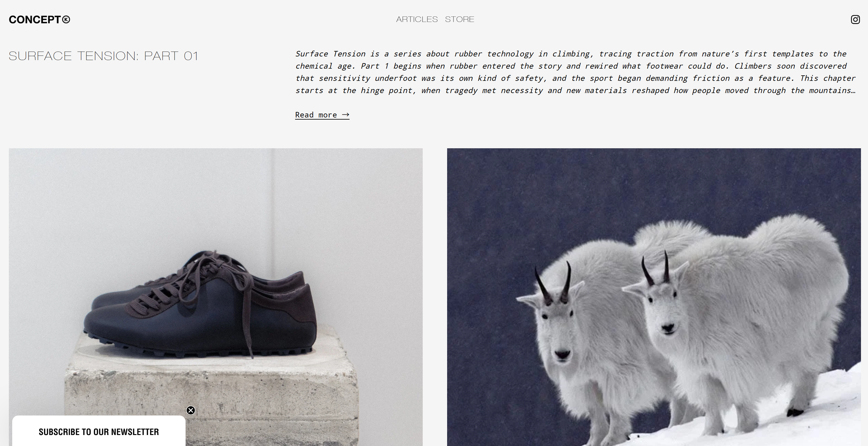Click the registered symbol in the logo
The width and height of the screenshot is (868, 446).
tap(66, 20)
